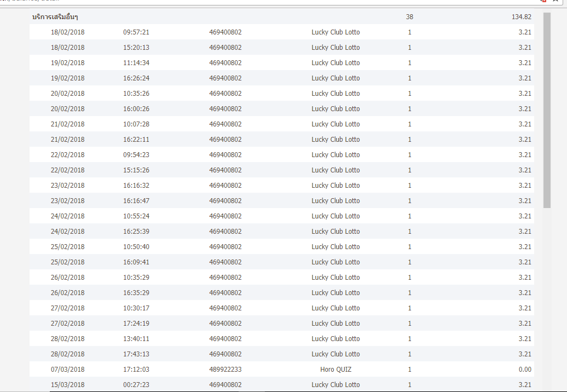Click Lucky Club Lotto in the 16:25:39 row
567x392 pixels.
(335, 232)
